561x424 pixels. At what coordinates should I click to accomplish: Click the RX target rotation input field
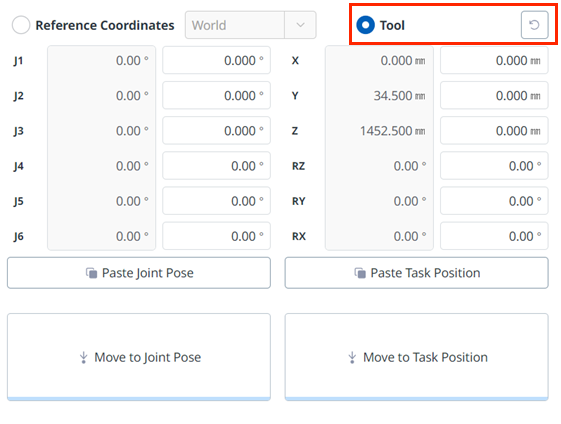point(494,236)
